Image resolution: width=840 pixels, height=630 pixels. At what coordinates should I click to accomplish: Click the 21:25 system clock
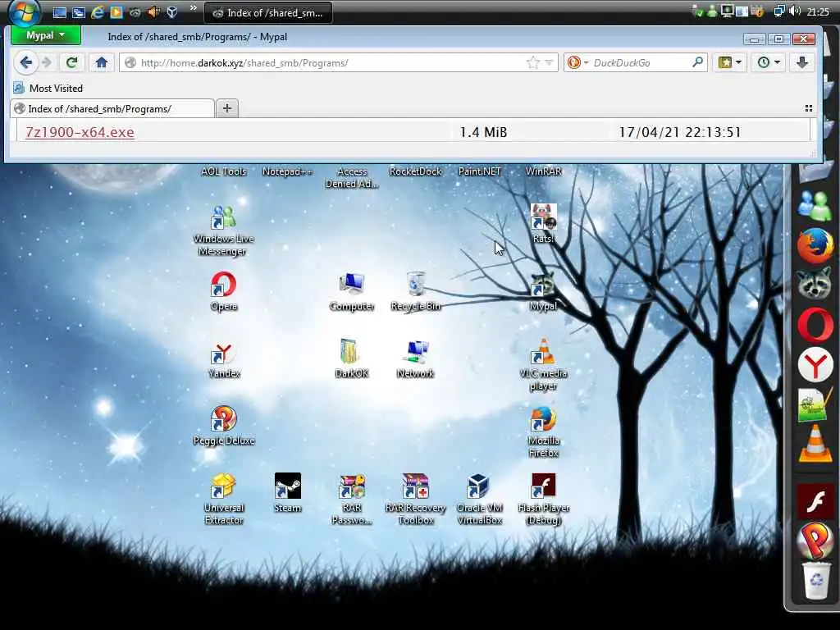[818, 11]
